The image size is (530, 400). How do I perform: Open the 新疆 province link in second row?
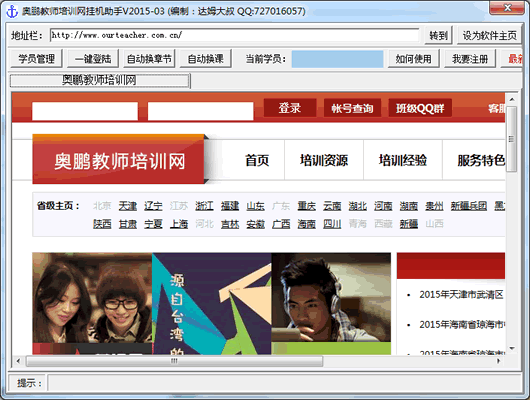pos(409,223)
